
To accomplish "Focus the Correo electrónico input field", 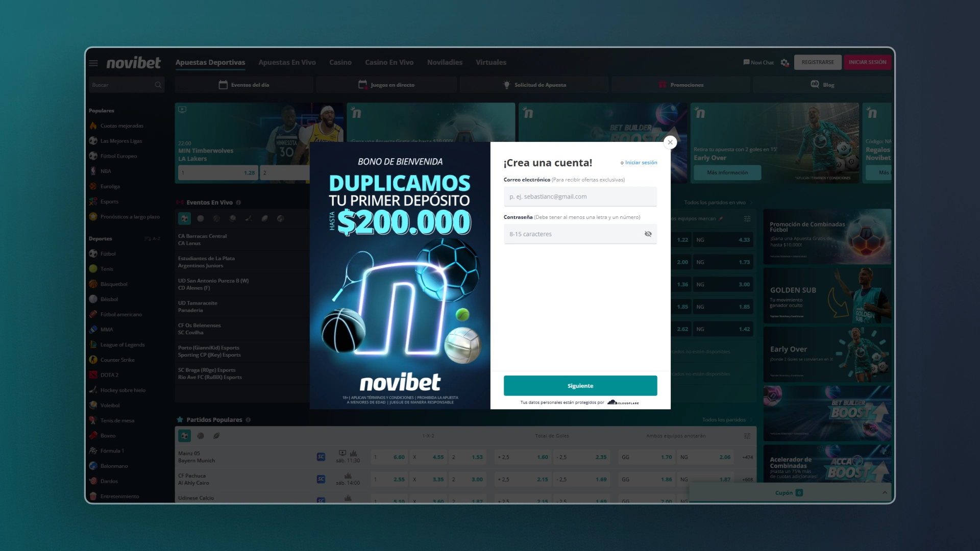I will pos(580,196).
